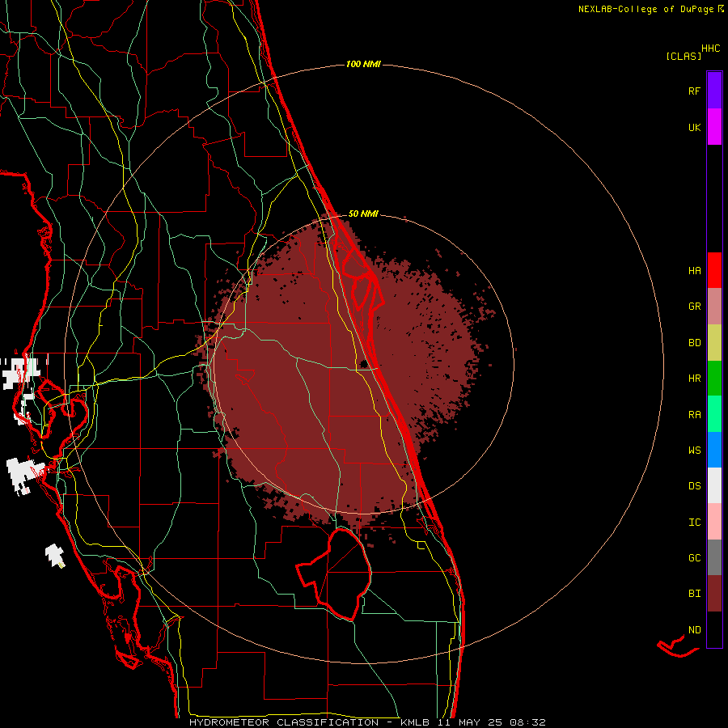Click the IC legend label
This screenshot has height=728, width=728.
click(x=694, y=523)
